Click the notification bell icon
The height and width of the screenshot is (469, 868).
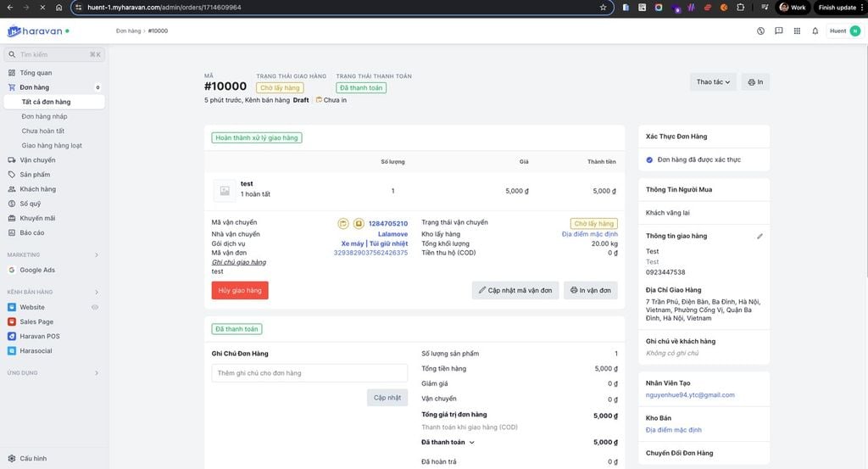tap(815, 31)
